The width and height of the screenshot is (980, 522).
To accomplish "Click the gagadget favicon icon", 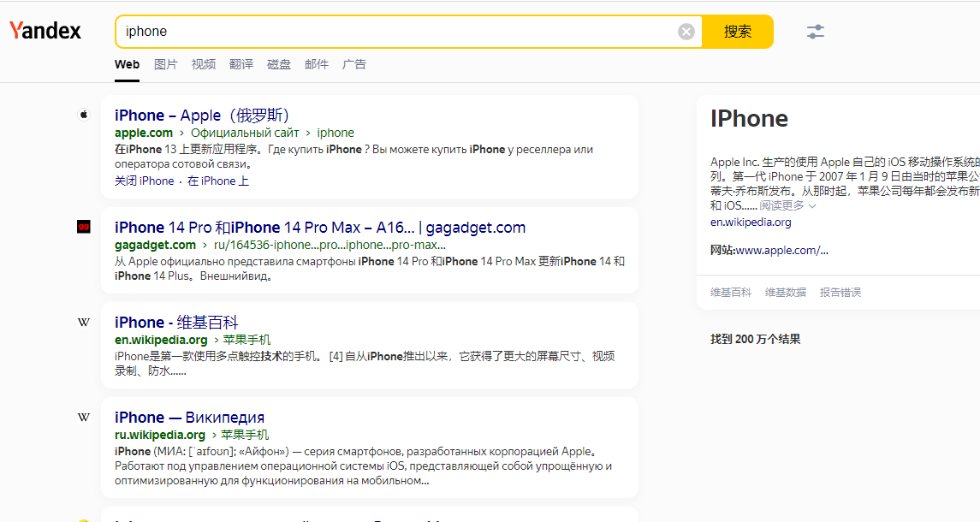I will click(x=84, y=226).
